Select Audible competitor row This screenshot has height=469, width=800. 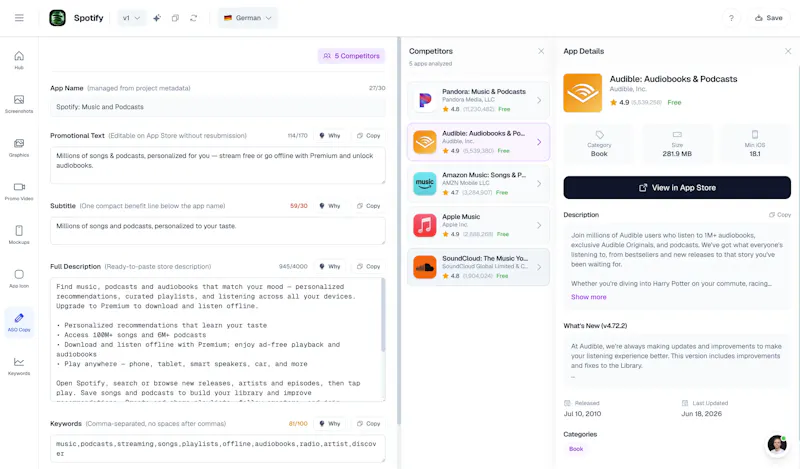(x=478, y=142)
